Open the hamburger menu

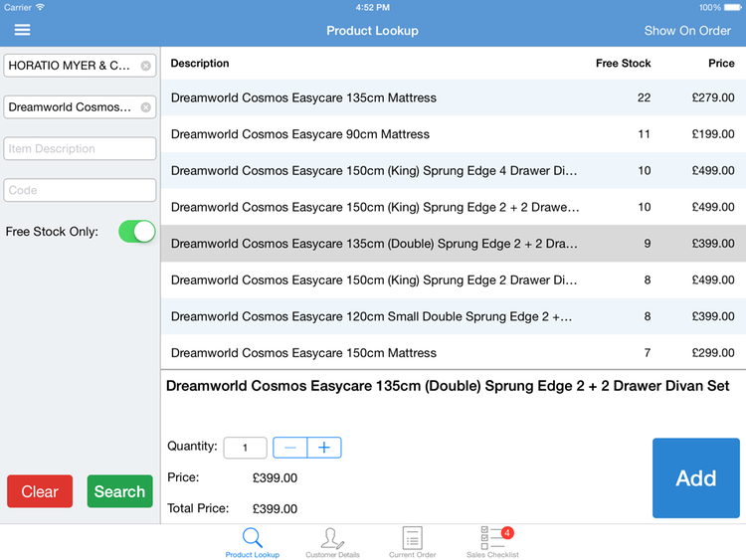pos(22,30)
